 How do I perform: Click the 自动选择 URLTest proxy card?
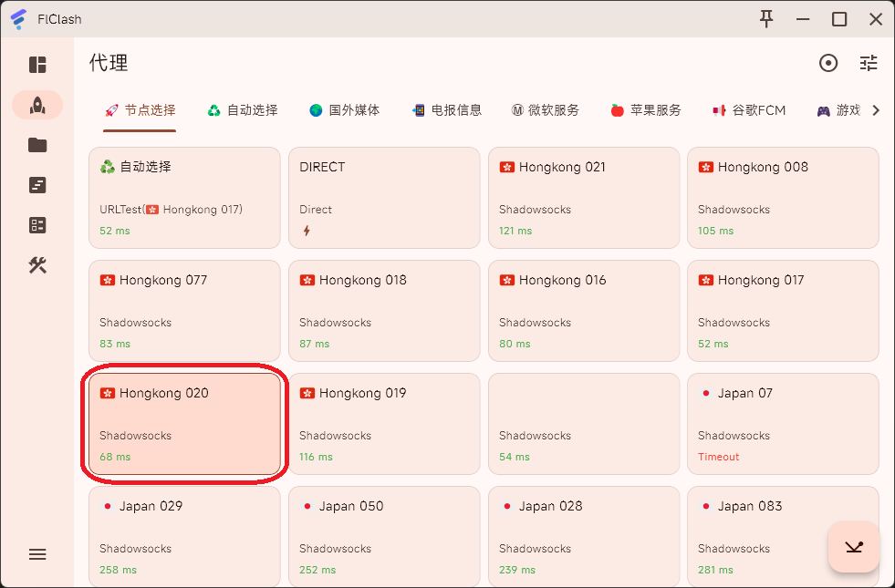click(x=184, y=197)
